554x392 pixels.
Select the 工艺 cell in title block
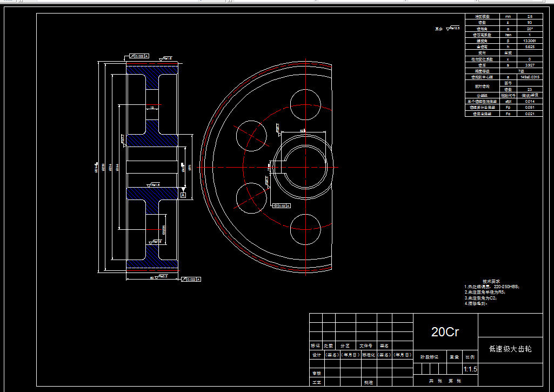tap(317, 382)
